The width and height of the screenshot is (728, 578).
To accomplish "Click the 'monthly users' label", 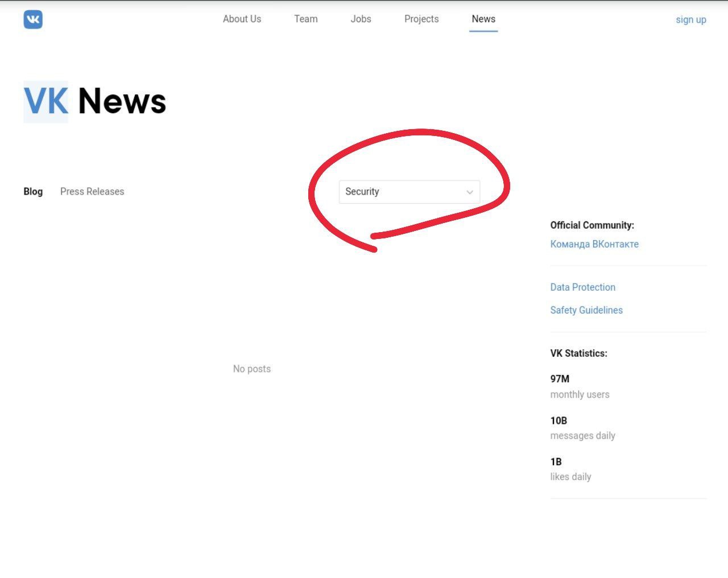I will click(580, 394).
